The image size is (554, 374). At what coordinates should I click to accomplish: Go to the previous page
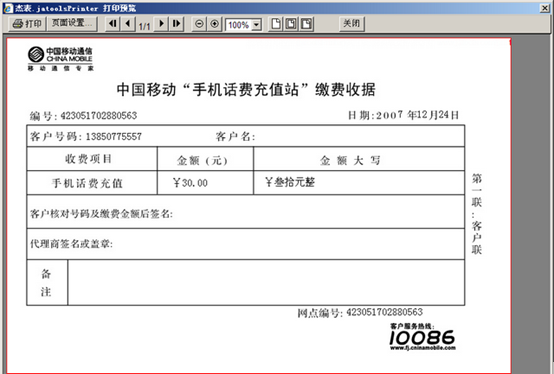point(128,24)
